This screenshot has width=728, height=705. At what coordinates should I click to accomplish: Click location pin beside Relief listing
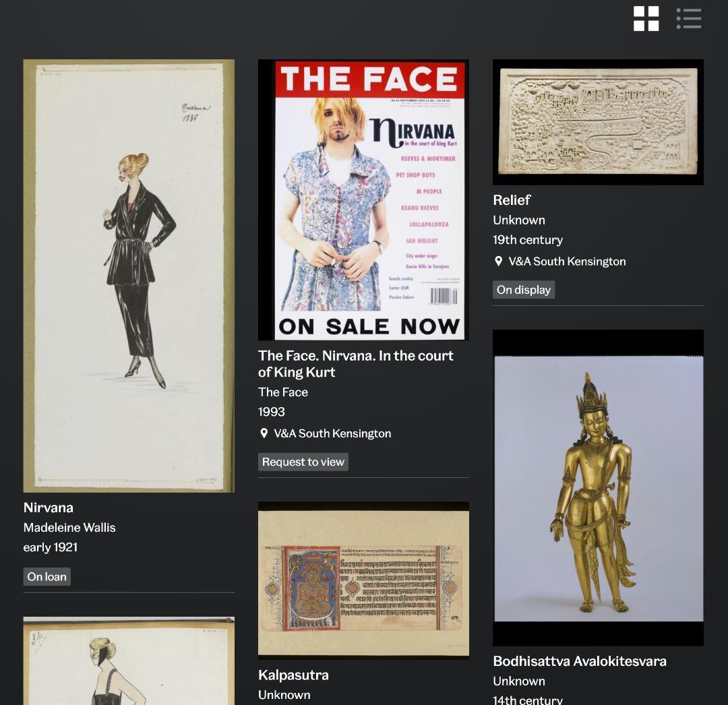point(499,262)
